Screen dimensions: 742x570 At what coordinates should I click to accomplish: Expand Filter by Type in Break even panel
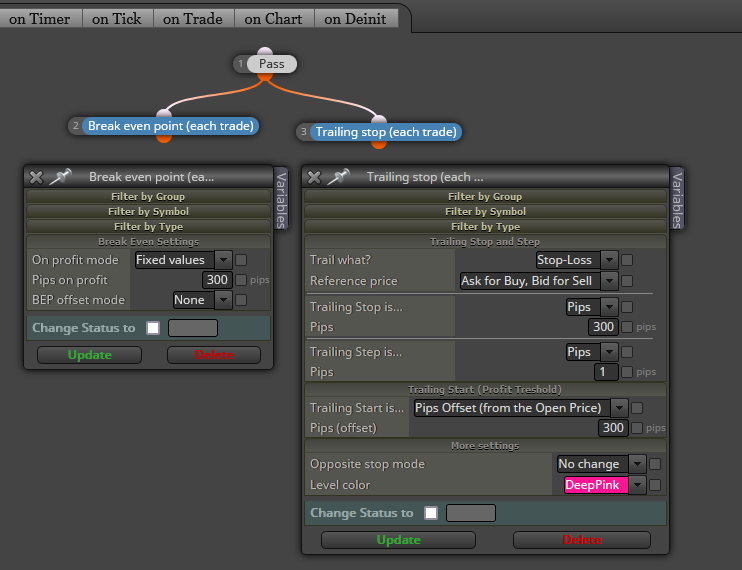tap(148, 227)
